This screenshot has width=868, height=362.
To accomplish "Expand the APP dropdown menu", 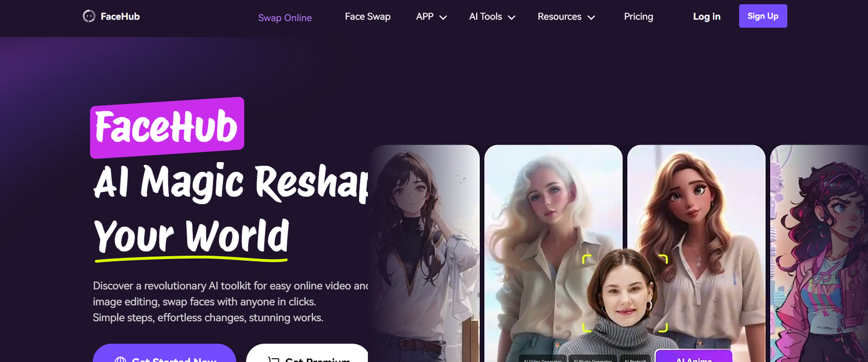I will tap(431, 17).
